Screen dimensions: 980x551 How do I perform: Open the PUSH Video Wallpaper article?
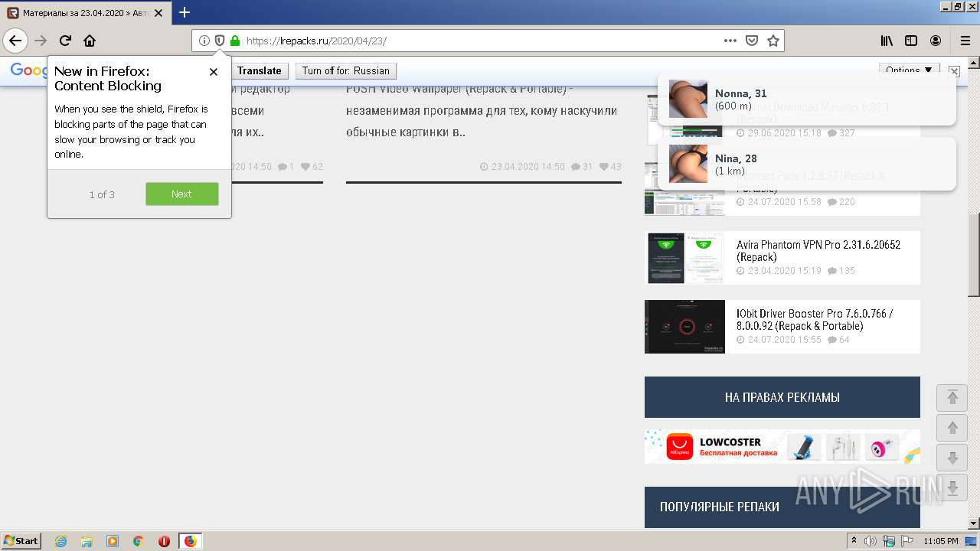pyautogui.click(x=482, y=110)
